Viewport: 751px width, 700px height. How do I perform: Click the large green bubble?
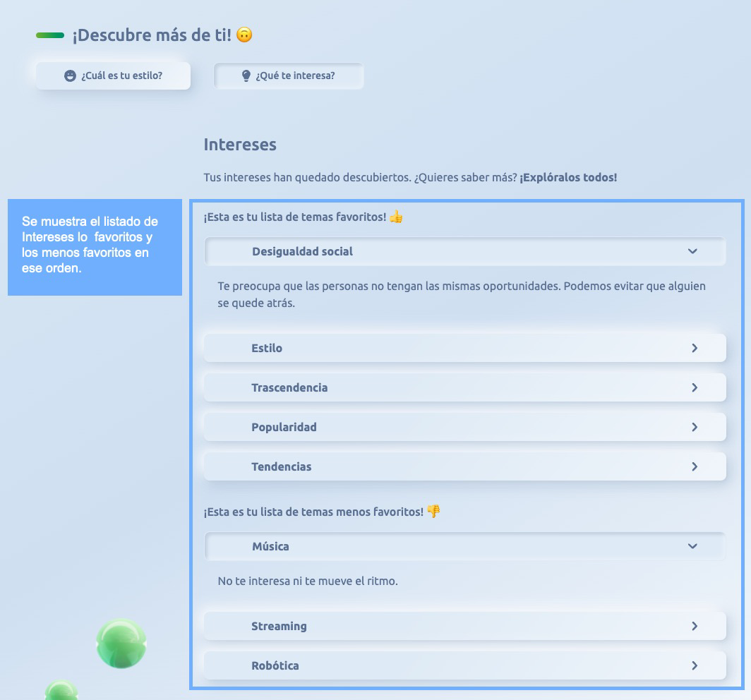click(x=121, y=643)
